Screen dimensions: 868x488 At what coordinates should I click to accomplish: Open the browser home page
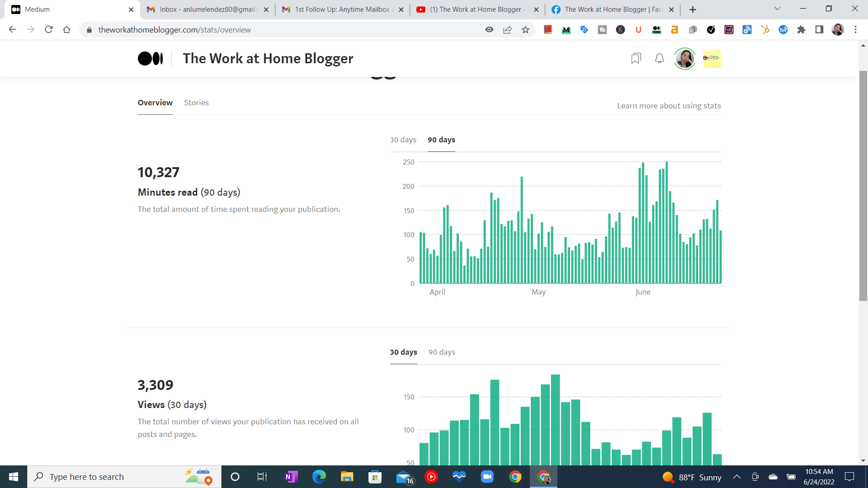coord(66,29)
